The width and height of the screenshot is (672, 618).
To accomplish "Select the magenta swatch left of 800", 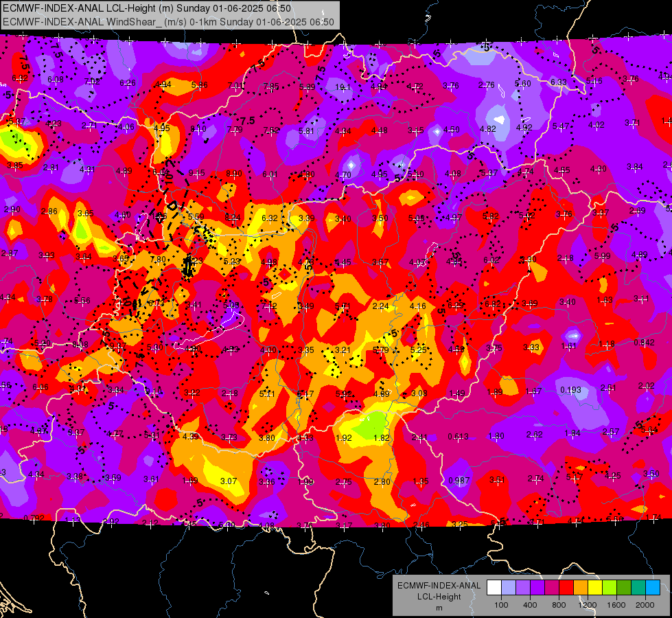I will coord(552,587).
